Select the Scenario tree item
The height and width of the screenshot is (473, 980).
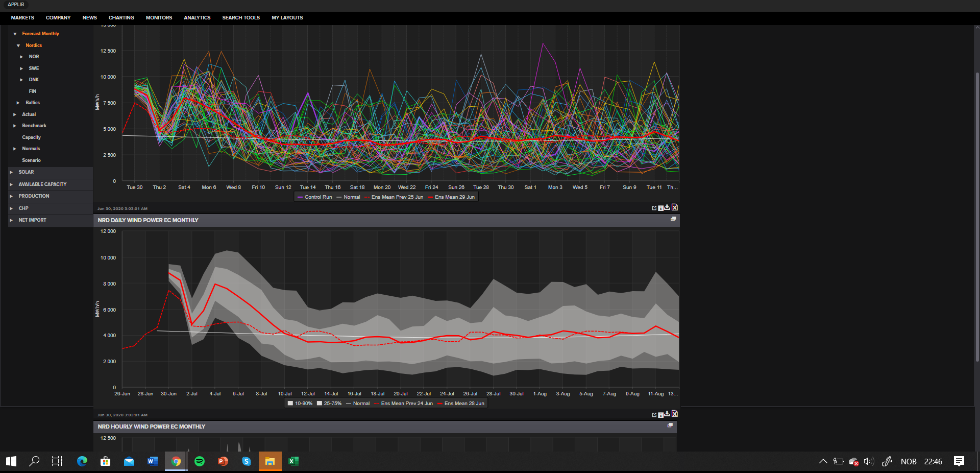click(31, 160)
